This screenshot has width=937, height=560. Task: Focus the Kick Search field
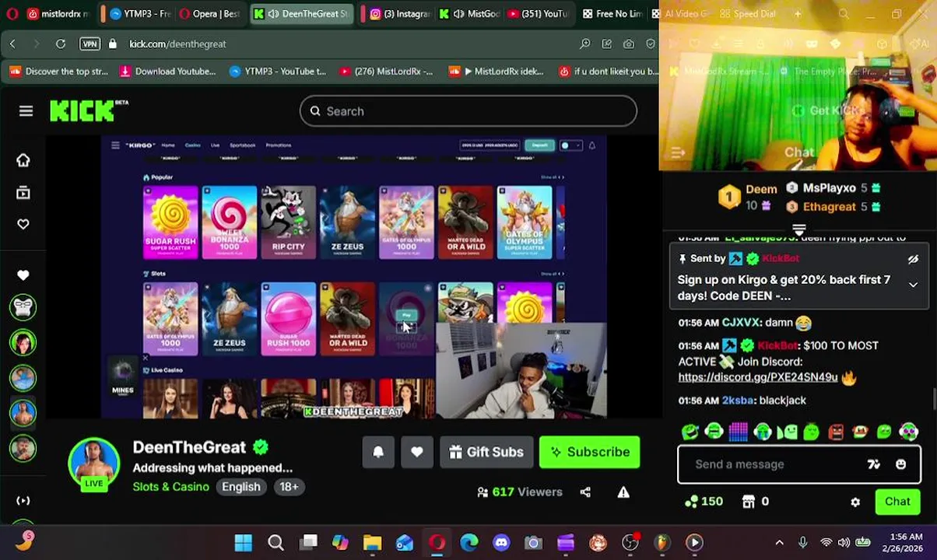pos(468,111)
